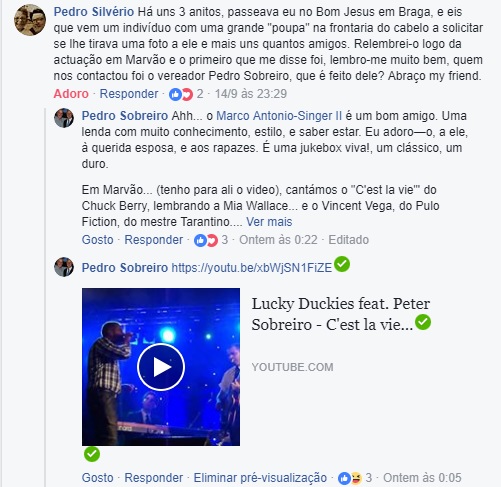501x487 pixels.
Task: Play the Lucky Duckies video
Action: 161,367
